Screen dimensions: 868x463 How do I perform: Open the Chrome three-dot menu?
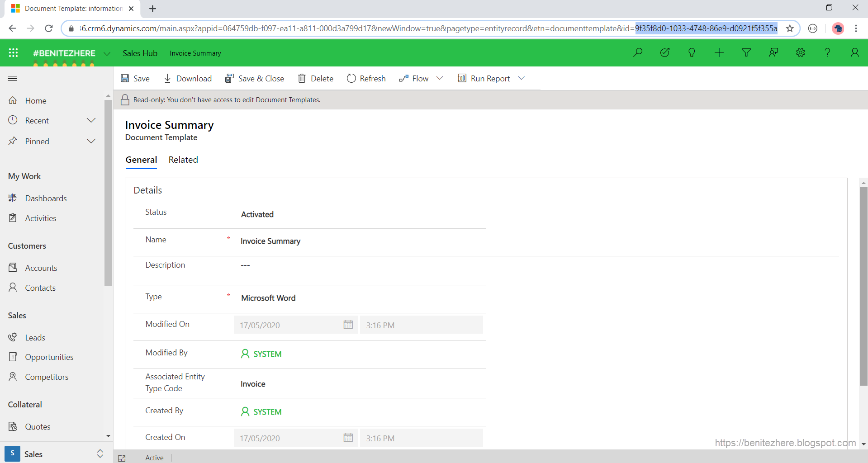pyautogui.click(x=856, y=28)
